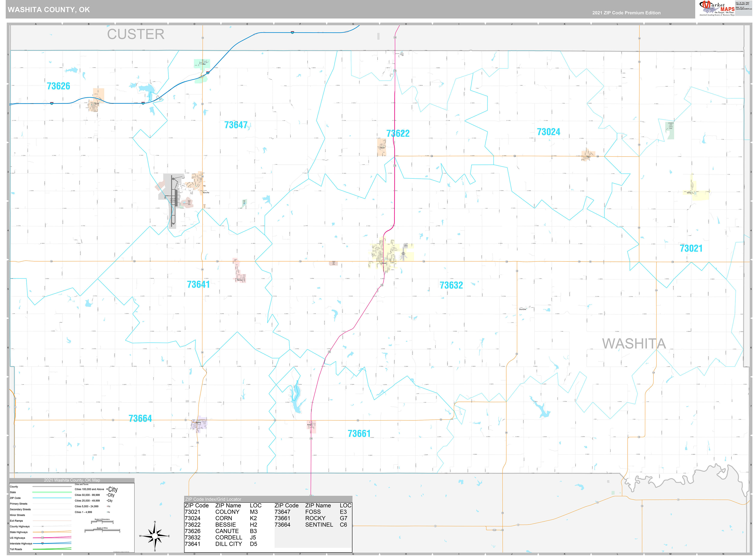Click the Interstate Highways shield symbol in legend
Image resolution: width=756 pixels, height=556 pixels.
click(x=42, y=544)
